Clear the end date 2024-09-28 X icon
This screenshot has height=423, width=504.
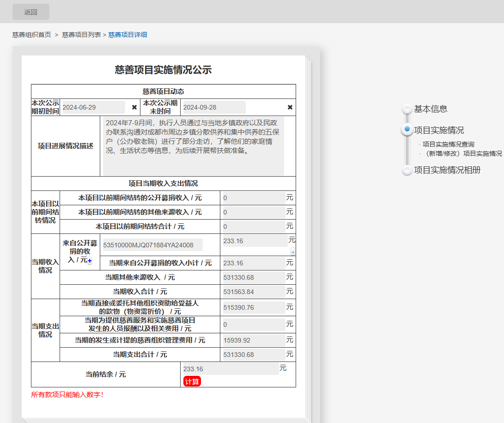[x=290, y=107]
